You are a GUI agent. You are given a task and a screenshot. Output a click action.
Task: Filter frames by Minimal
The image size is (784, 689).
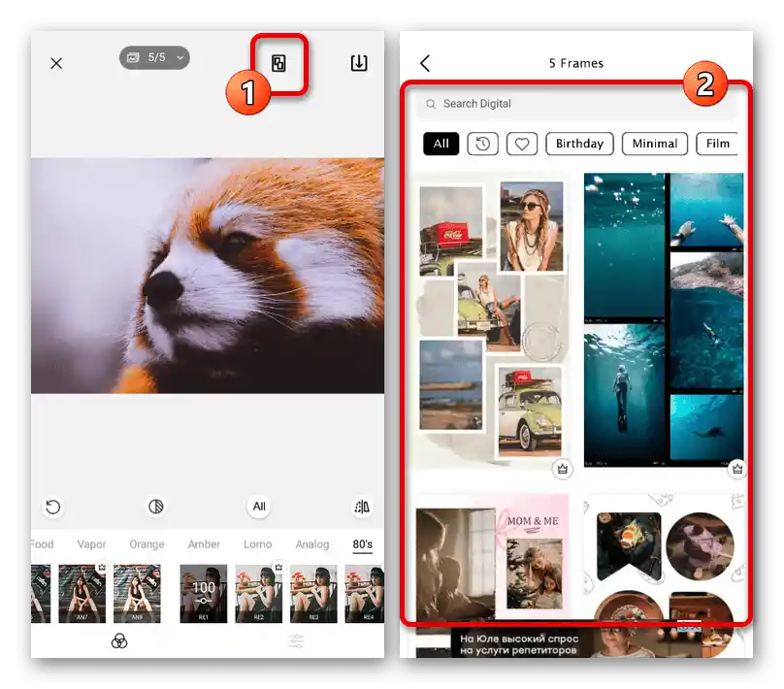point(655,144)
